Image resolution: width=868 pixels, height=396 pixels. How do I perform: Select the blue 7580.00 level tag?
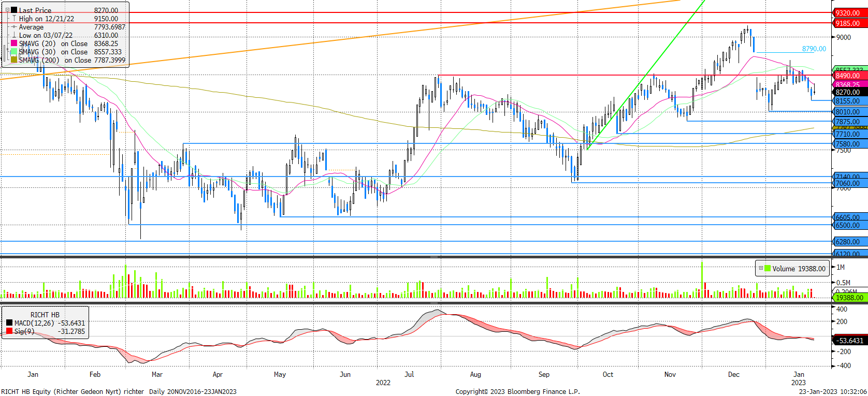click(x=849, y=144)
